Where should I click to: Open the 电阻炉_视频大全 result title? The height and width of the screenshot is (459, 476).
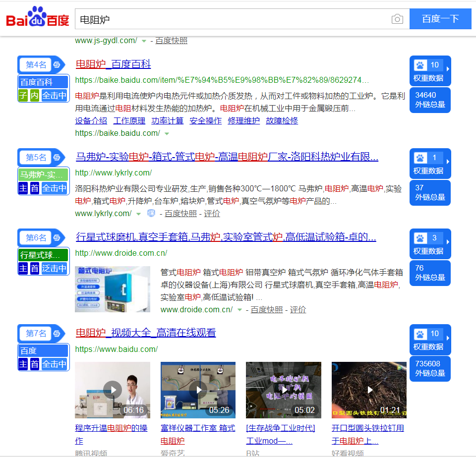tap(146, 333)
